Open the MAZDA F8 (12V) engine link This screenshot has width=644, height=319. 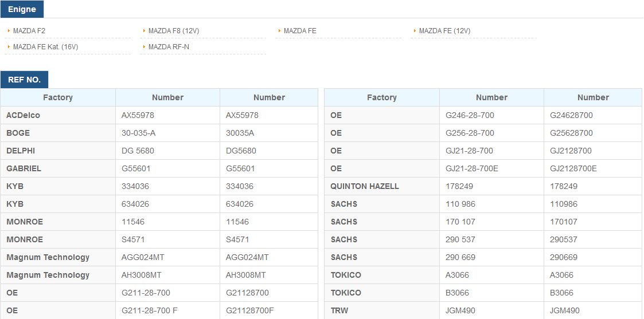pyautogui.click(x=174, y=31)
